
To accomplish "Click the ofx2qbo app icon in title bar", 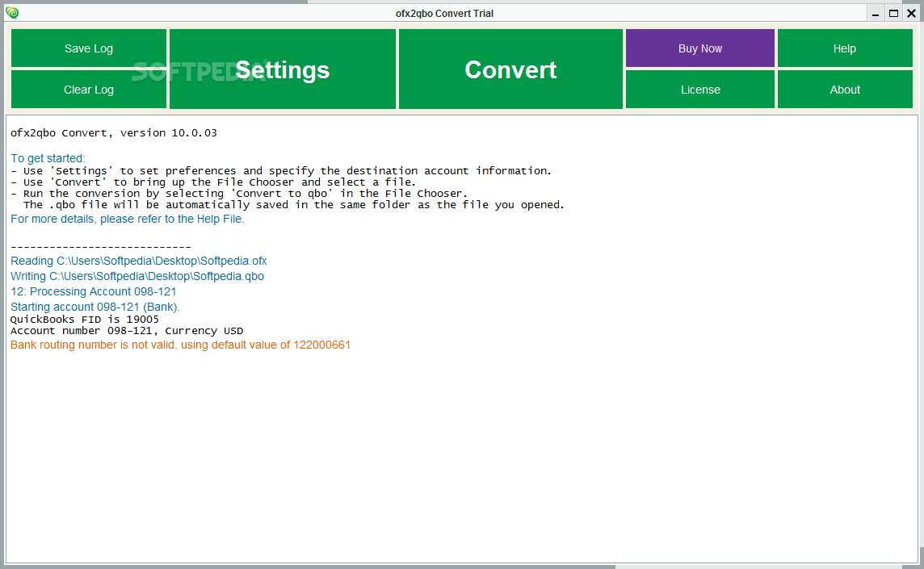I will 12,13.
